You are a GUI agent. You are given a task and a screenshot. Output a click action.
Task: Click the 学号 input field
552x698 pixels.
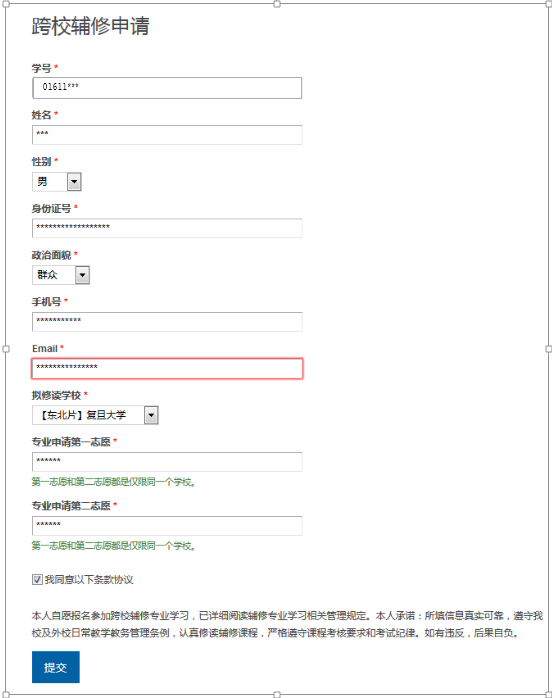click(167, 88)
